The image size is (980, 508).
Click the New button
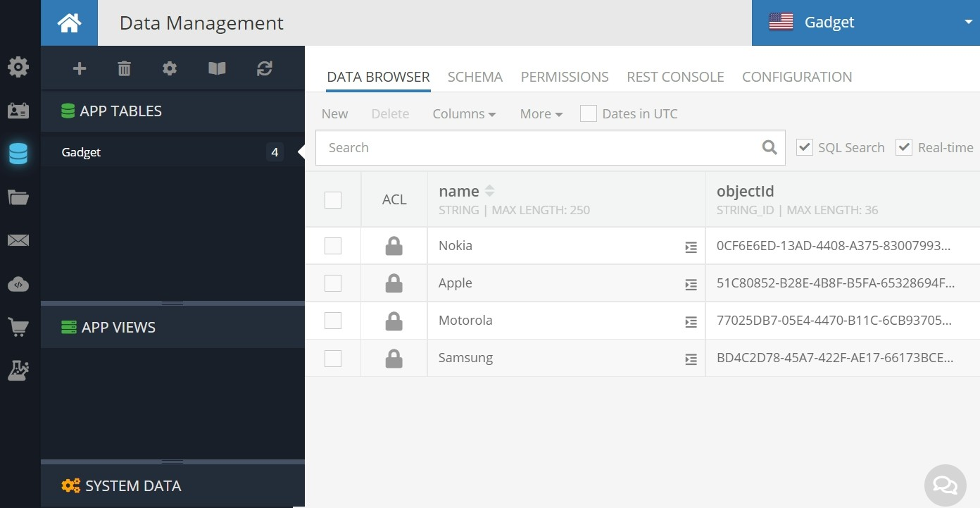[334, 113]
